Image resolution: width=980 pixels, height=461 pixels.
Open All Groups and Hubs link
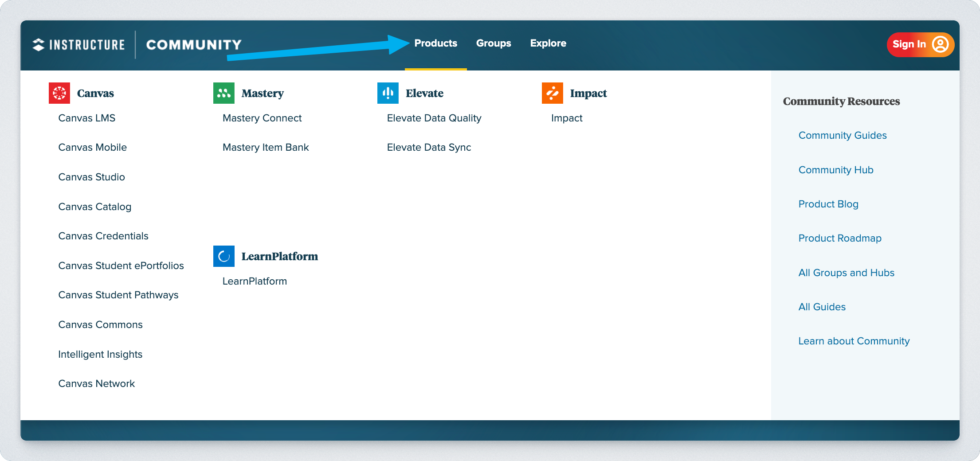[847, 273]
